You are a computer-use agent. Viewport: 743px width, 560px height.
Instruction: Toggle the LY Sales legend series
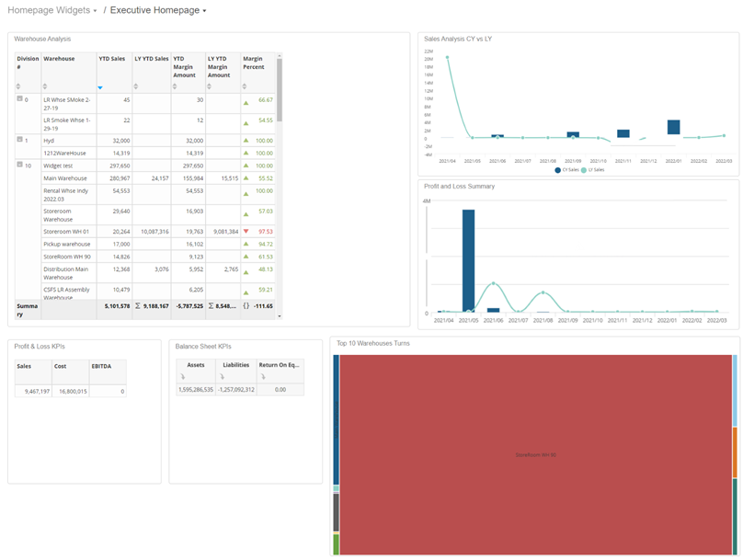[593, 170]
